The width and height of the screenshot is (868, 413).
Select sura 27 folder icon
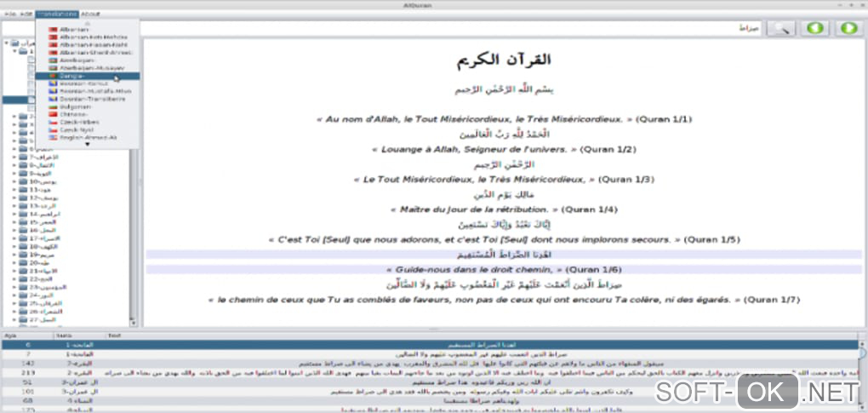(23, 319)
